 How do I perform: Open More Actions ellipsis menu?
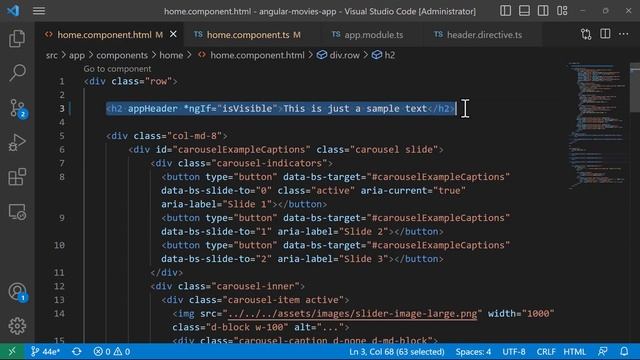(623, 34)
